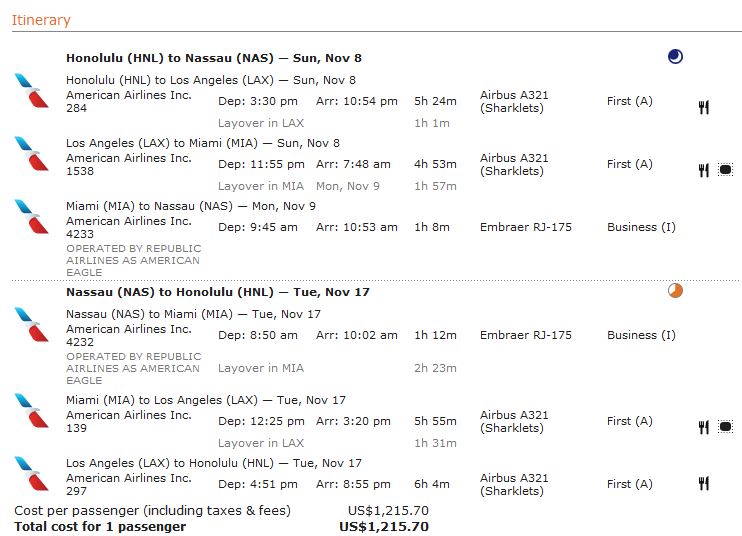Viewport: 742px width, 536px height.
Task: Click American Airlines logo beside flight 284
Action: 32,91
